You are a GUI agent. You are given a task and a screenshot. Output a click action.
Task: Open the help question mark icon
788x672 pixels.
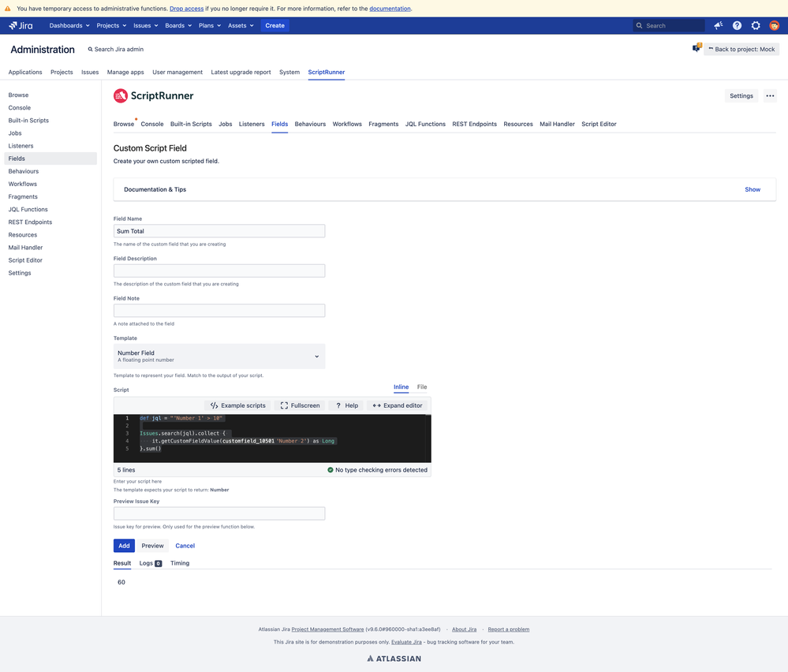(x=737, y=25)
